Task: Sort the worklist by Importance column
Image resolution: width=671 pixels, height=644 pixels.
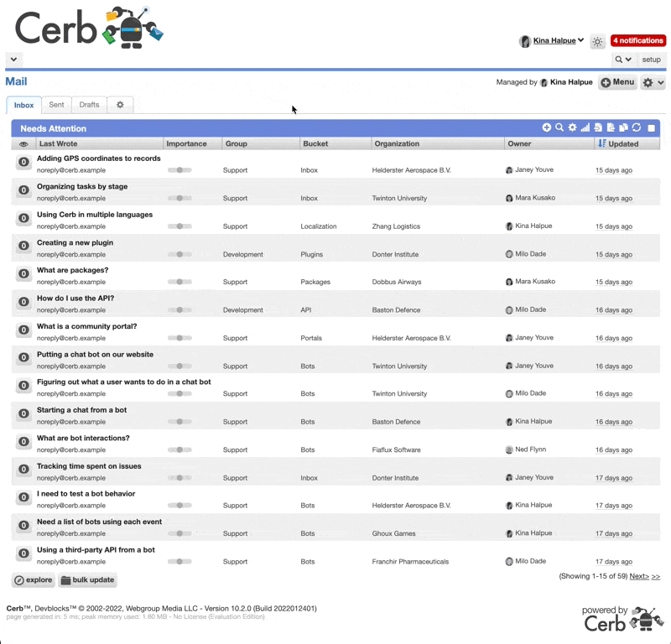Action: coord(186,143)
